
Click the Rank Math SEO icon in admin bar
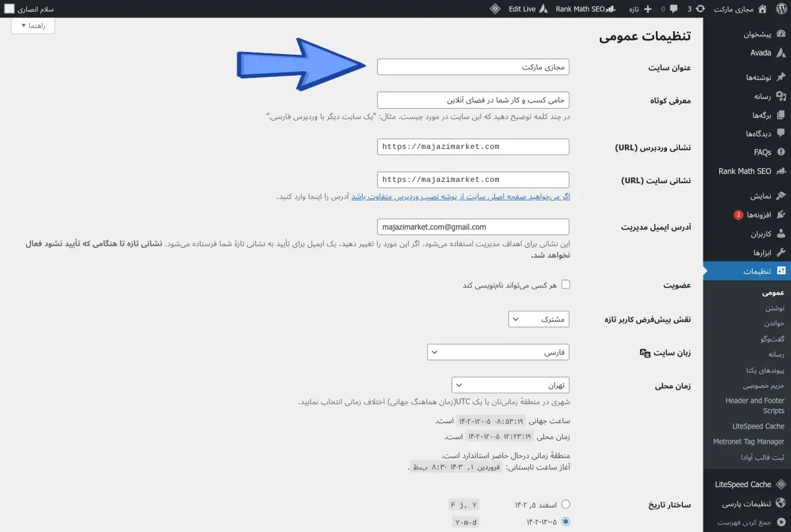point(612,9)
